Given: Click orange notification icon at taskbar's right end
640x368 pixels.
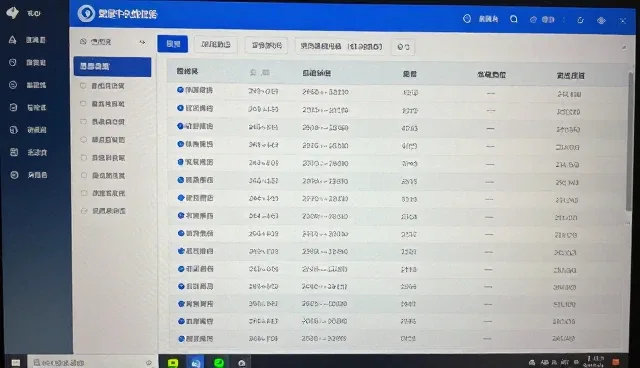Looking at the screenshot, I should pyautogui.click(x=616, y=362).
